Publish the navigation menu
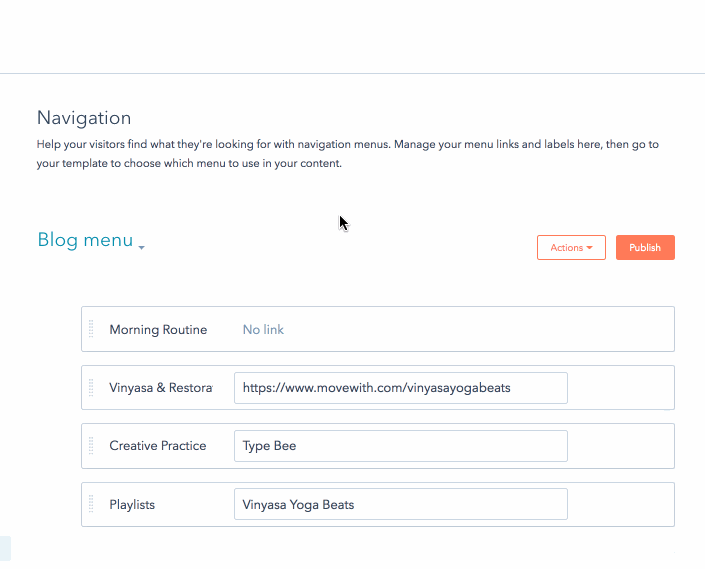705x569 pixels. coord(645,248)
